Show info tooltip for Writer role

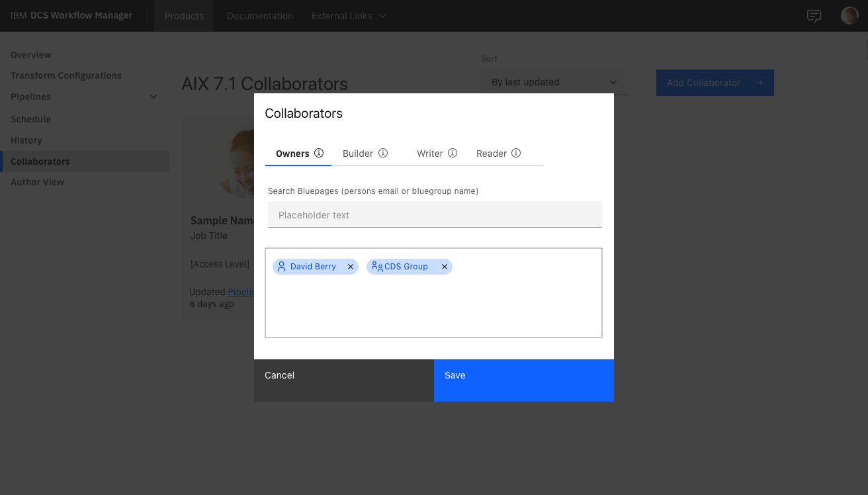tap(453, 153)
